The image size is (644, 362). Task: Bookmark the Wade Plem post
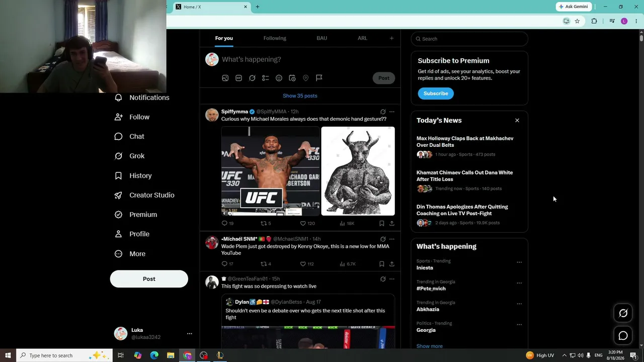click(x=382, y=264)
